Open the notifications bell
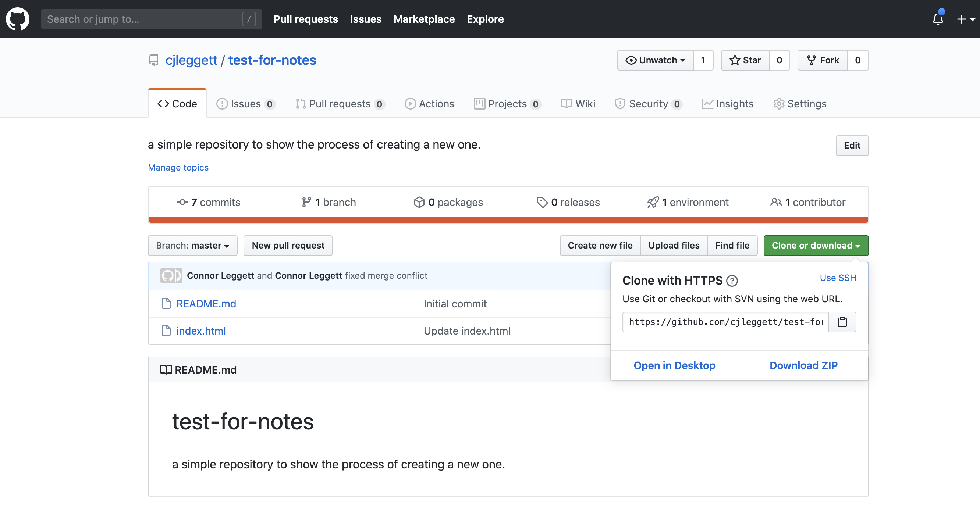 coord(938,19)
